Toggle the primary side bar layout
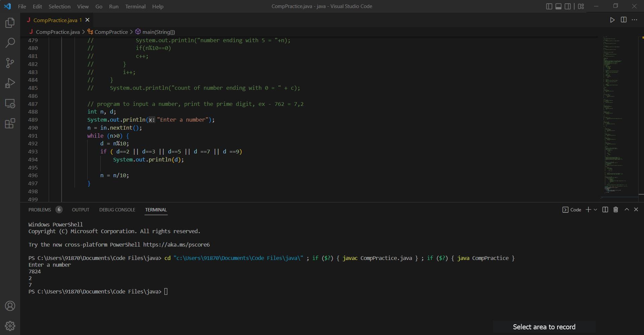 tap(549, 6)
